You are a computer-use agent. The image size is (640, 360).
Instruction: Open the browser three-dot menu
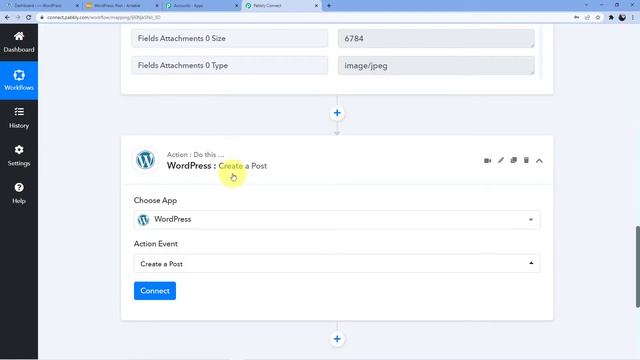633,18
